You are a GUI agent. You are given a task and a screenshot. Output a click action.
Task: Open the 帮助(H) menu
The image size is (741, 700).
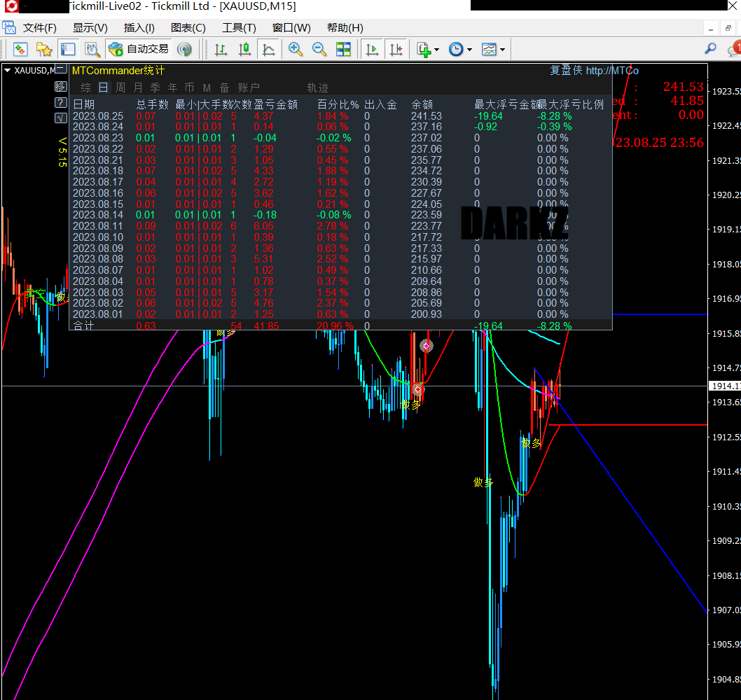pos(345,28)
